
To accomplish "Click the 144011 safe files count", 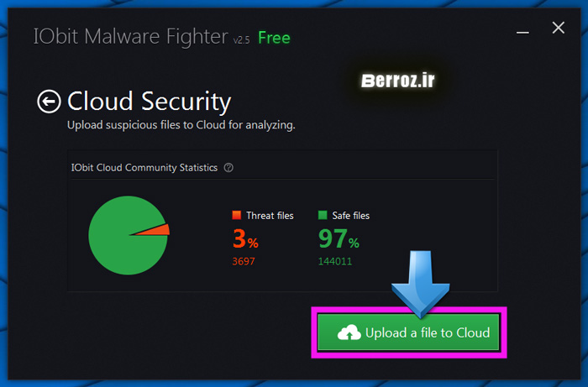I will 334,261.
